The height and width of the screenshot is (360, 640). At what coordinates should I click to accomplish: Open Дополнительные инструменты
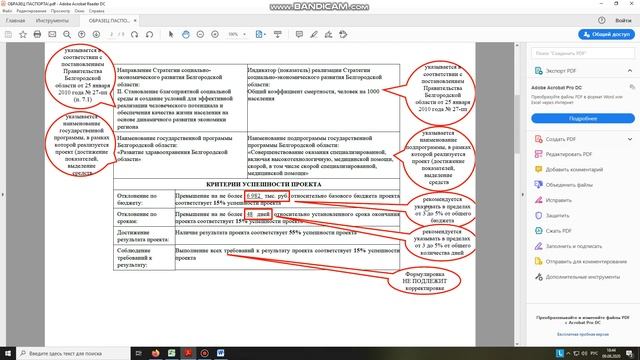click(582, 277)
